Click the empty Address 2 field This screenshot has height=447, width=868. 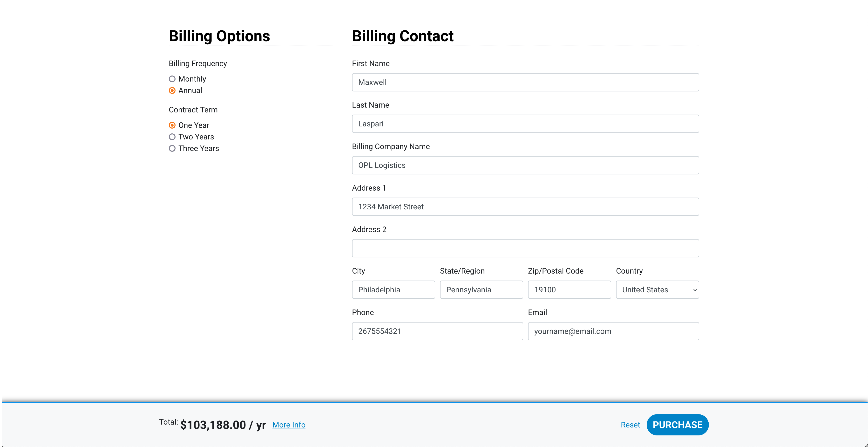pyautogui.click(x=525, y=248)
